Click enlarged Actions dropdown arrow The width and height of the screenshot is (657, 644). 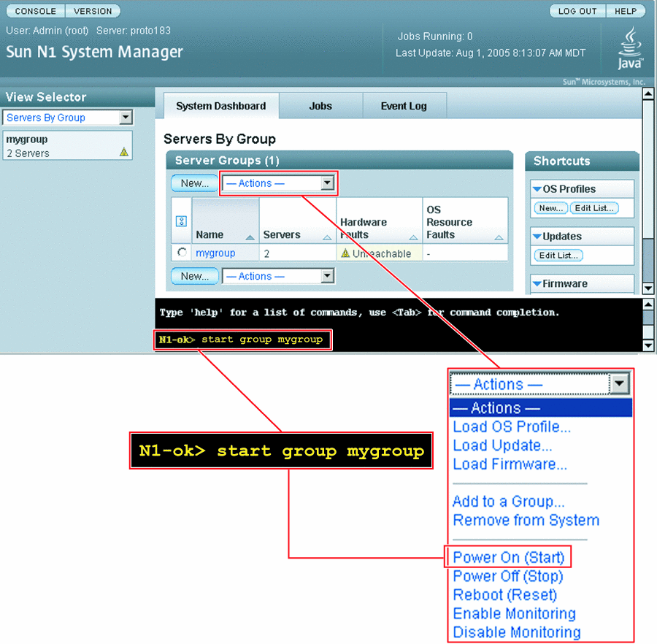(620, 384)
